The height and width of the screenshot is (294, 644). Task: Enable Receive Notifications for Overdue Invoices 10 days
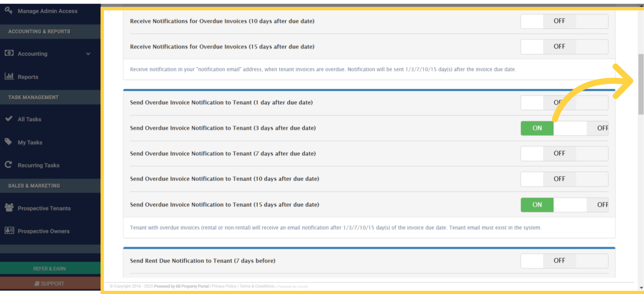pyautogui.click(x=564, y=21)
